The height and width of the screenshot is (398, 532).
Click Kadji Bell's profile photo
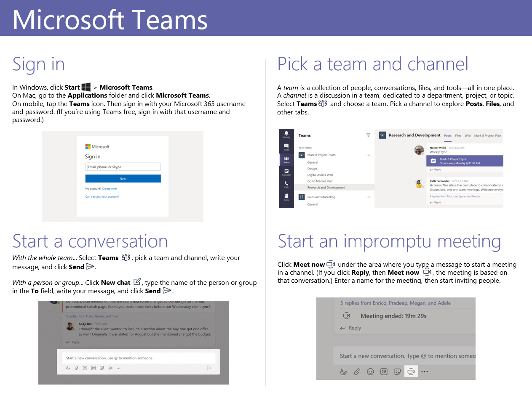[x=70, y=326]
